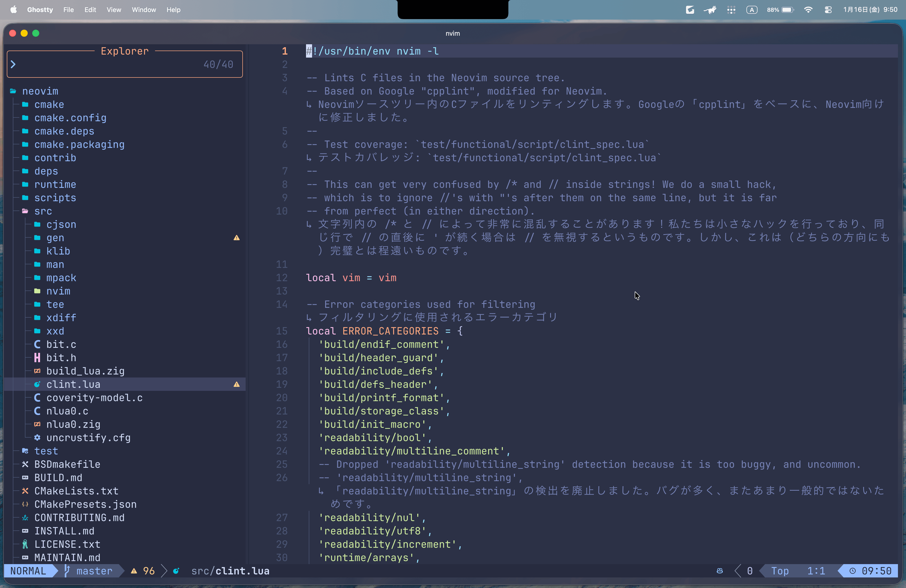Click the master branch name in statusline
This screenshot has width=906, height=588.
point(94,570)
